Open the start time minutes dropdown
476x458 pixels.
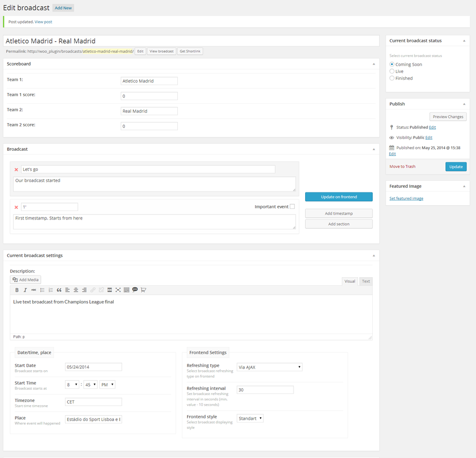pyautogui.click(x=90, y=384)
